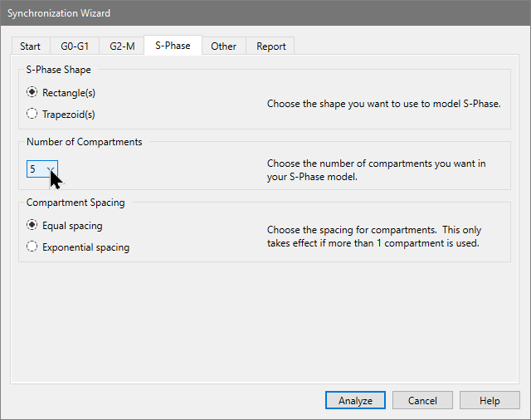Click the 'Choose the number of compartments' description
531x420 pixels.
click(376, 170)
